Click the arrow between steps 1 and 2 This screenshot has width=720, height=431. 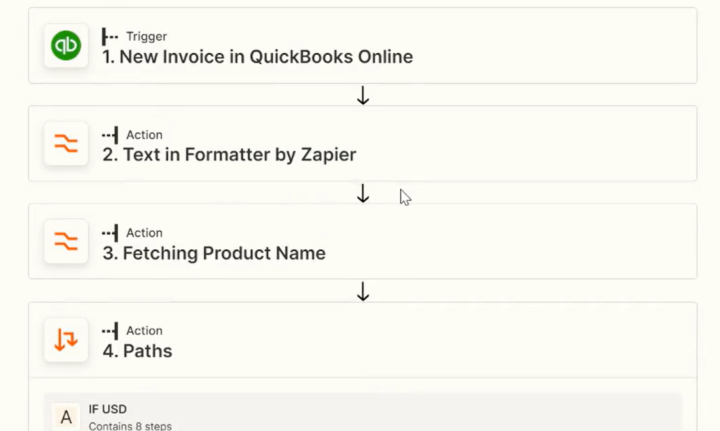[x=363, y=95]
